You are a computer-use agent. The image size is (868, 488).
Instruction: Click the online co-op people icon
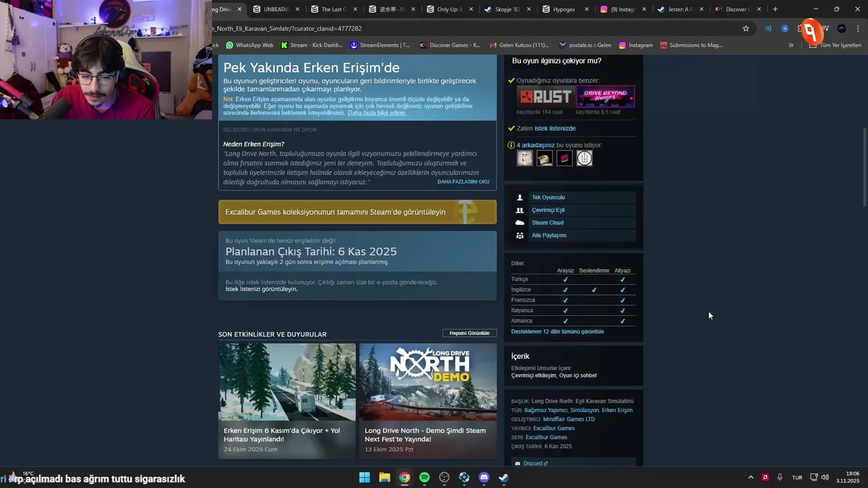pos(519,210)
